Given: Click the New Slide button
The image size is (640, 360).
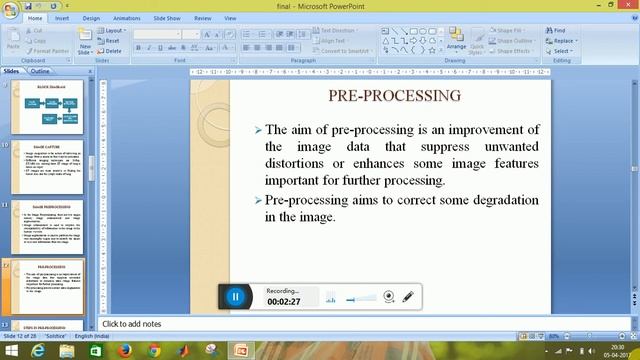Looking at the screenshot, I should (x=84, y=41).
